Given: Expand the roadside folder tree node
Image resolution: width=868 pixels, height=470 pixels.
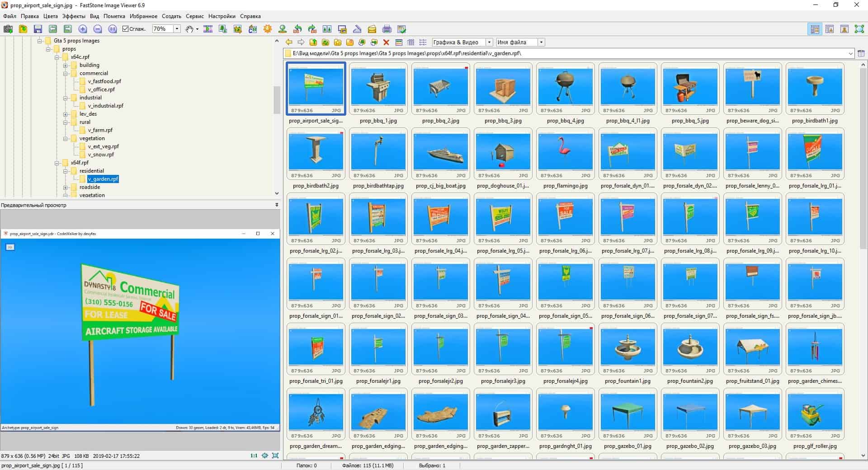Looking at the screenshot, I should click(66, 187).
